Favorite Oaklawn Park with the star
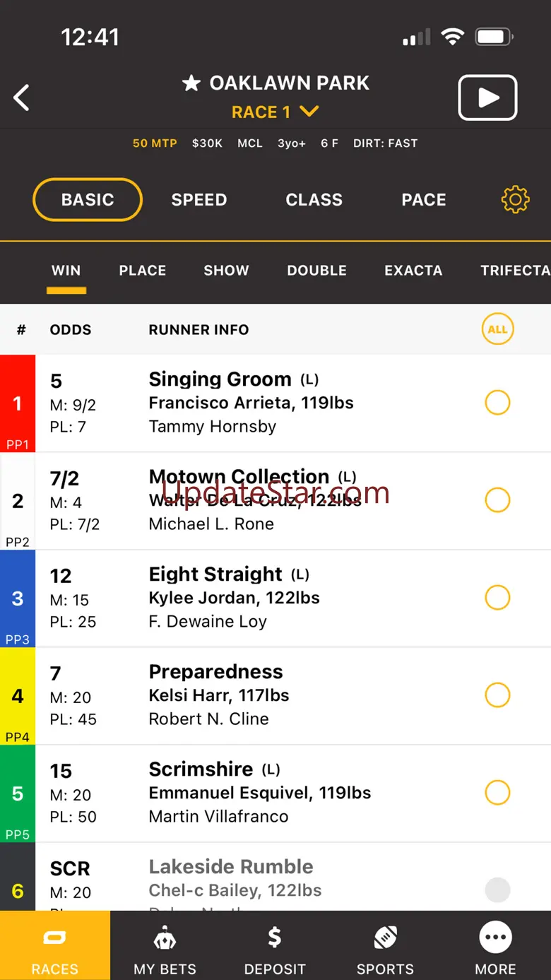The image size is (551, 980). [x=191, y=83]
